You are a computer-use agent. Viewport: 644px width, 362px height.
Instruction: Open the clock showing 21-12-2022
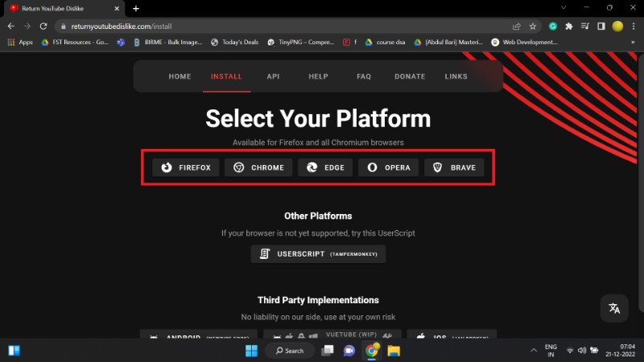click(x=620, y=351)
